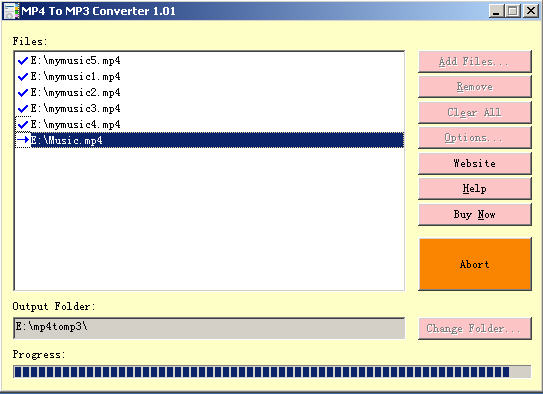Viewport: 543px width, 394px height.
Task: Click the Buy Now button
Action: 475,215
